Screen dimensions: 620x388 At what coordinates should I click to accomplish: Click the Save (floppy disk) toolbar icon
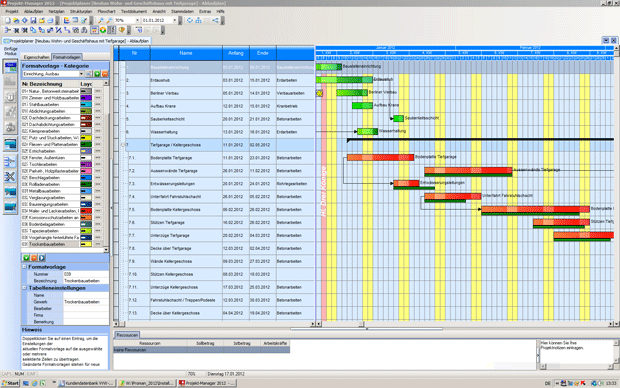pos(33,20)
